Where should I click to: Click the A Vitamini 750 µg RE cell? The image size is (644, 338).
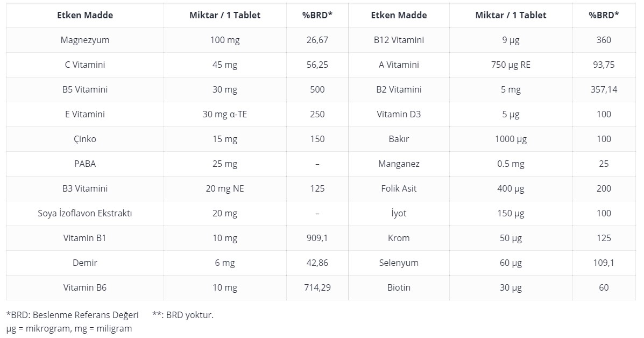pos(511,65)
